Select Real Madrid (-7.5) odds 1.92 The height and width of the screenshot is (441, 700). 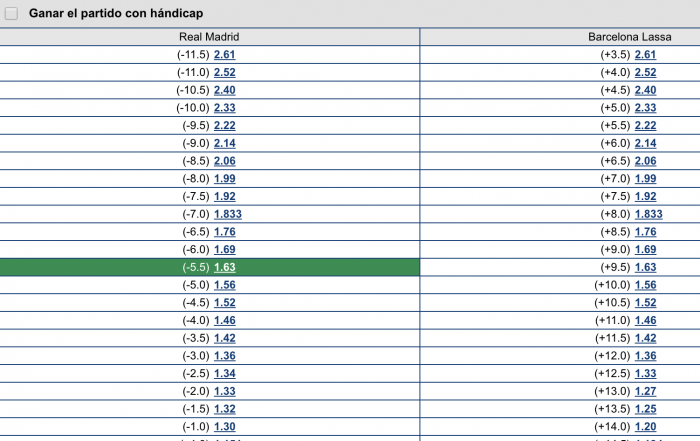tap(225, 196)
